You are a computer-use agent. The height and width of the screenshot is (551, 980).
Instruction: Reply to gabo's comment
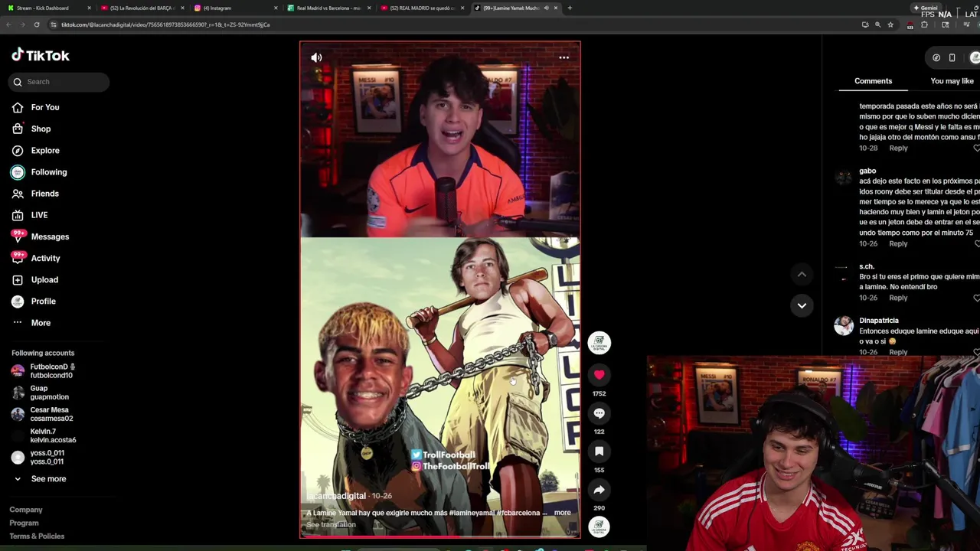point(898,244)
